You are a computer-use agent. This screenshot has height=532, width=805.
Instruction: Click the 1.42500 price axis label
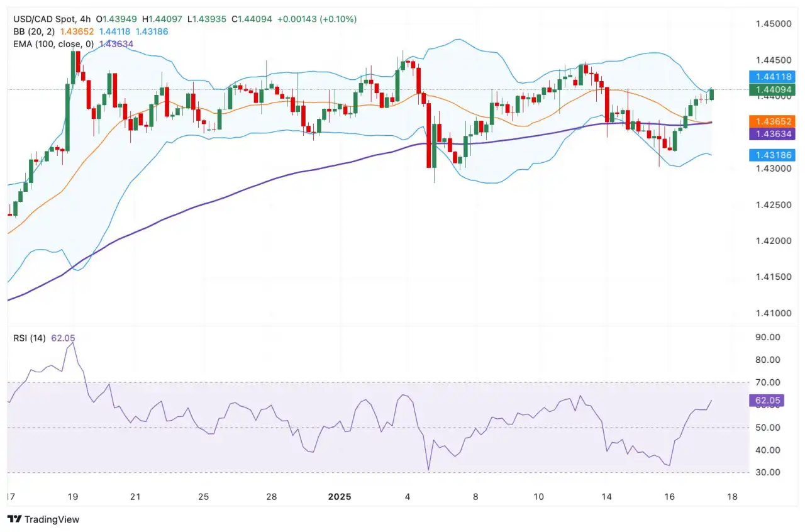[x=774, y=205]
